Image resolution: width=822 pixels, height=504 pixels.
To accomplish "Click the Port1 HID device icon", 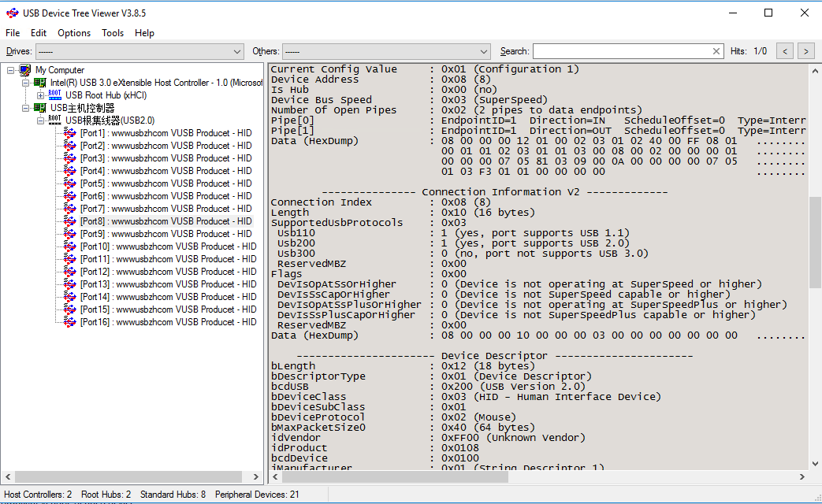I will tap(70, 133).
